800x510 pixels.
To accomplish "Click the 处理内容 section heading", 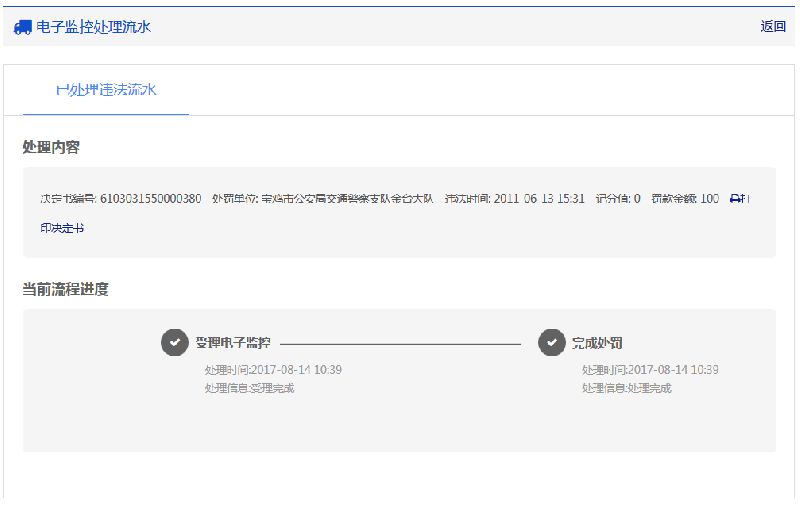I will coord(51,147).
